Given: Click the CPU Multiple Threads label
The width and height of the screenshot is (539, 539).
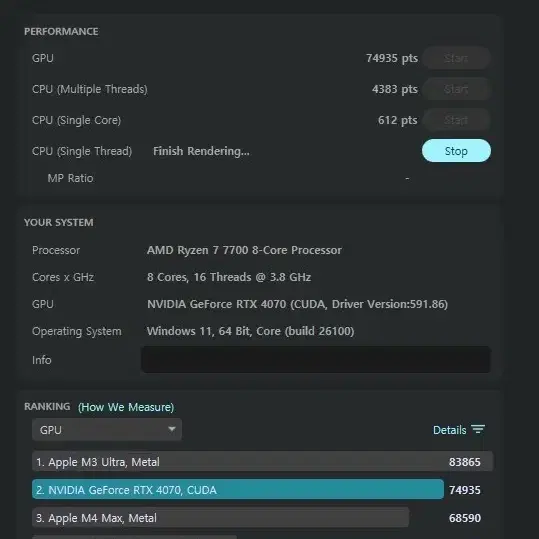Looking at the screenshot, I should [90, 89].
